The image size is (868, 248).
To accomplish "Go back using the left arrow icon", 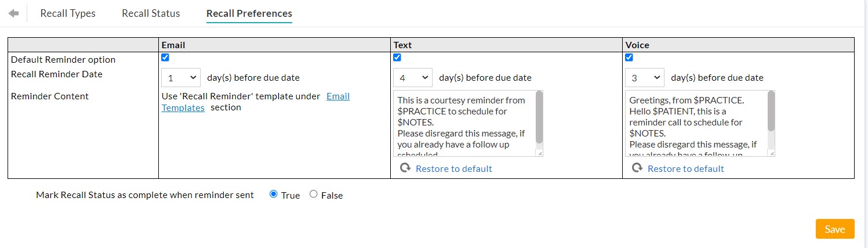I will [x=13, y=13].
